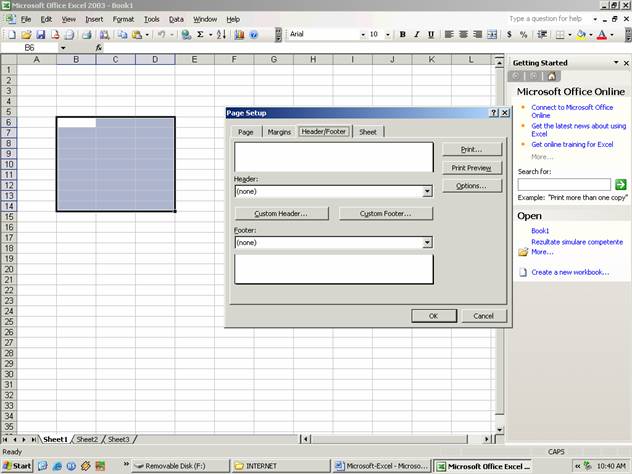The width and height of the screenshot is (632, 474).
Task: Click the AutoSum sigma icon
Action: 200,35
